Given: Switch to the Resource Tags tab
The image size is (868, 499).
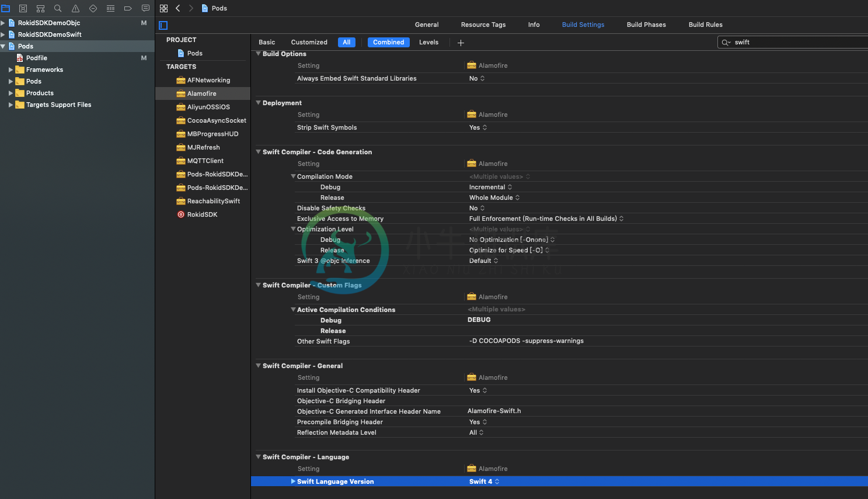Looking at the screenshot, I should (x=483, y=25).
